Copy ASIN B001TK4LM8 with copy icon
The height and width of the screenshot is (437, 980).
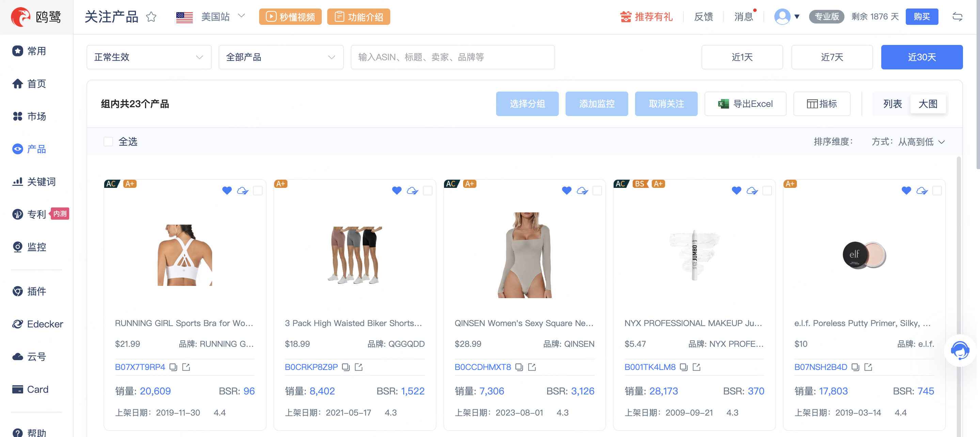point(684,367)
